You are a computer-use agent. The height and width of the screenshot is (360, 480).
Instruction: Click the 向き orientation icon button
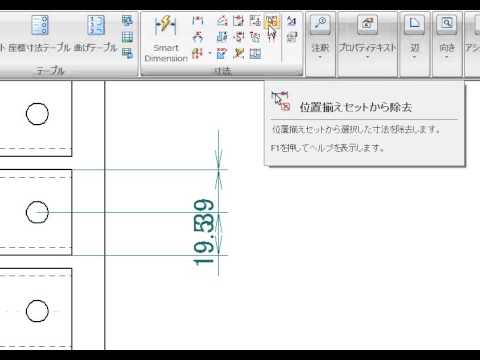click(x=446, y=24)
